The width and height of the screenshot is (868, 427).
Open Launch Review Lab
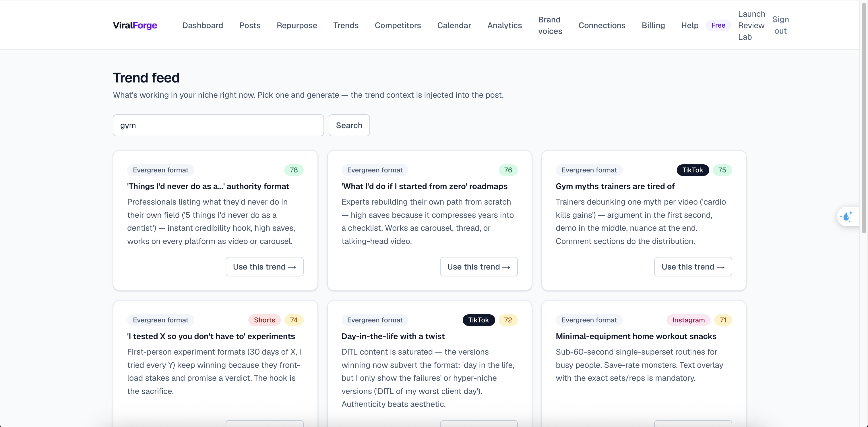[x=751, y=25]
